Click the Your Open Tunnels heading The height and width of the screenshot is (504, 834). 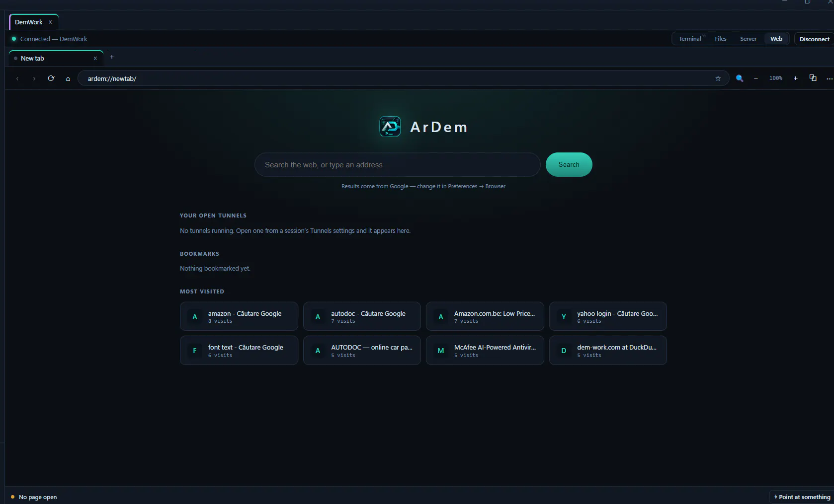(213, 216)
